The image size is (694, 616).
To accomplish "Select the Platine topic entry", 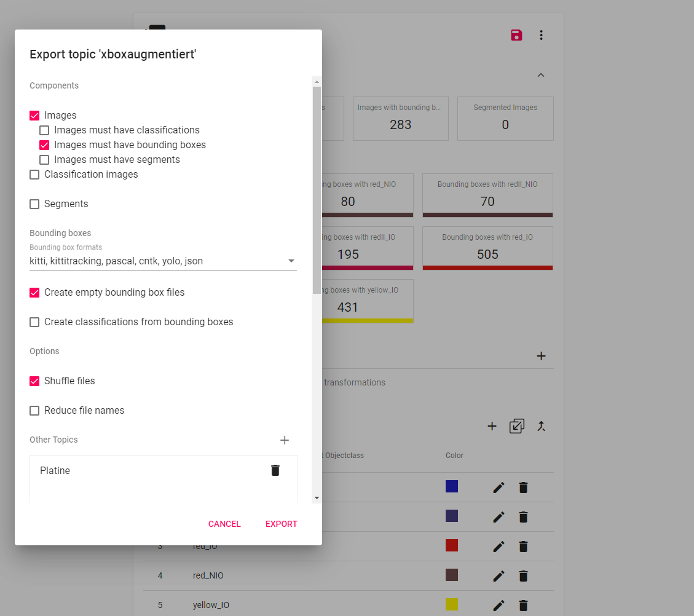I will (55, 470).
